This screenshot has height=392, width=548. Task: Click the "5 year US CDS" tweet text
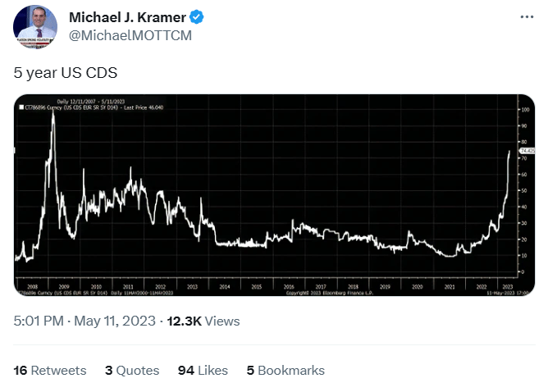click(x=66, y=73)
